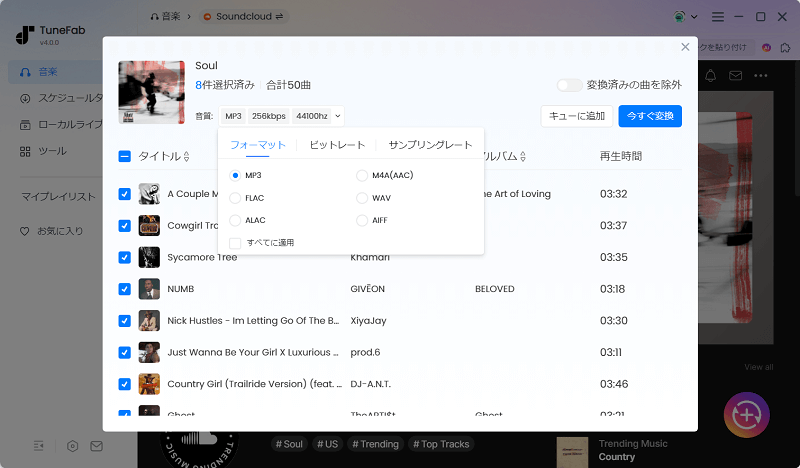Collapse the 音質 quality dropdown arrow
Screen dimensions: 800x468
coord(338,116)
